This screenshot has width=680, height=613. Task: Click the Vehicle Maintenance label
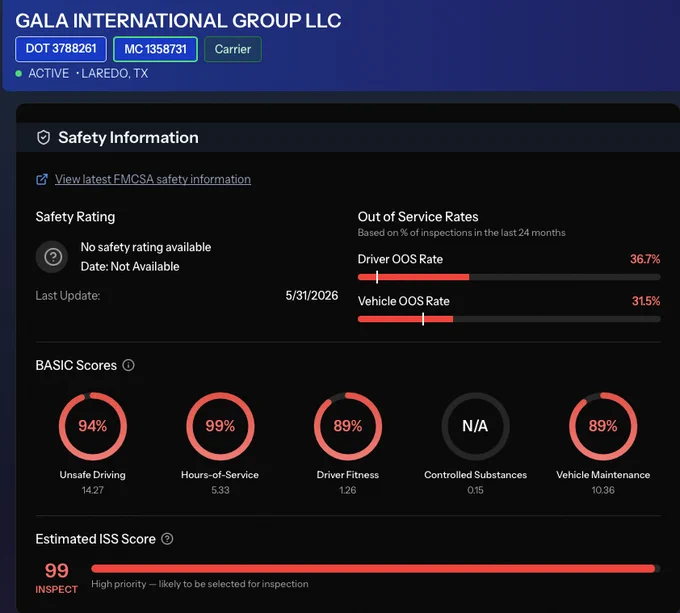603,475
